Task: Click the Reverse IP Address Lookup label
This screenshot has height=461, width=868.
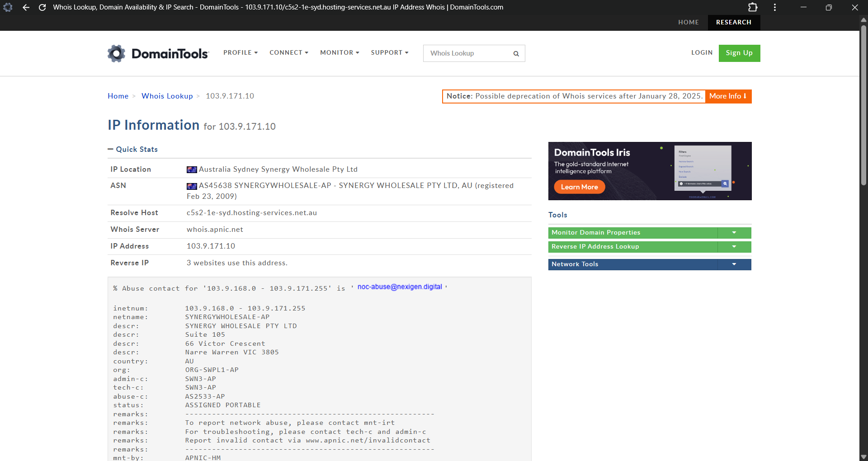Action: pos(595,247)
